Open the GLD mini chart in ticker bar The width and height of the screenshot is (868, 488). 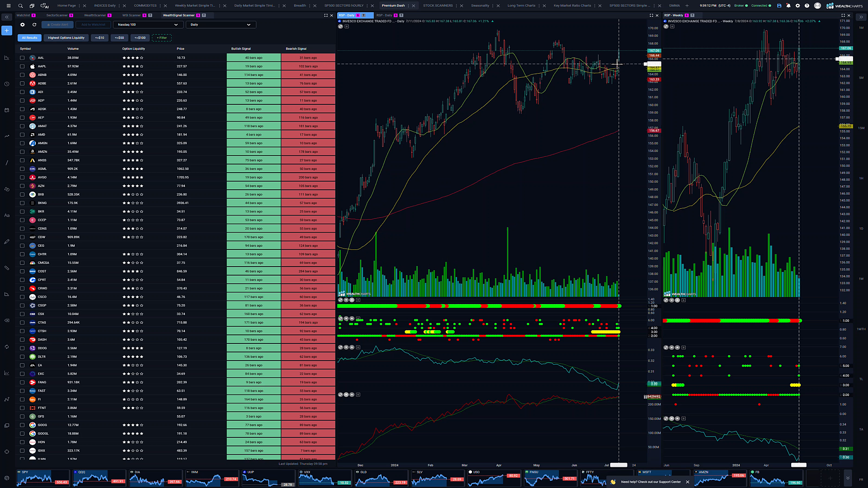(x=381, y=478)
